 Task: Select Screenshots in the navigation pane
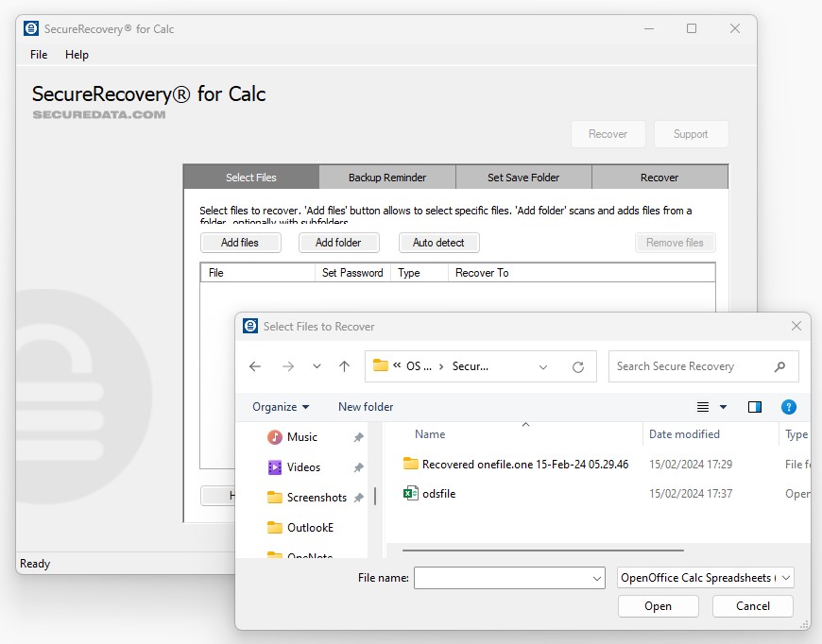[316, 498]
